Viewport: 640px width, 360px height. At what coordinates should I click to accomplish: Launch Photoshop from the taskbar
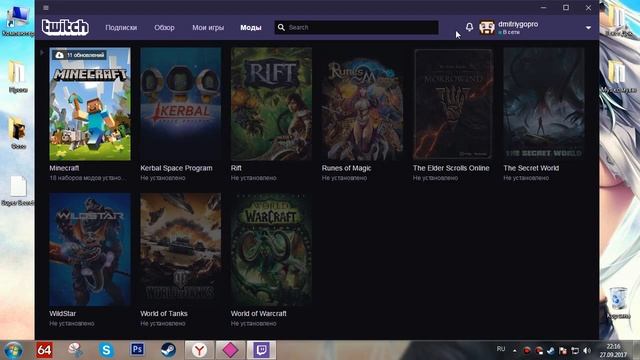pos(137,350)
